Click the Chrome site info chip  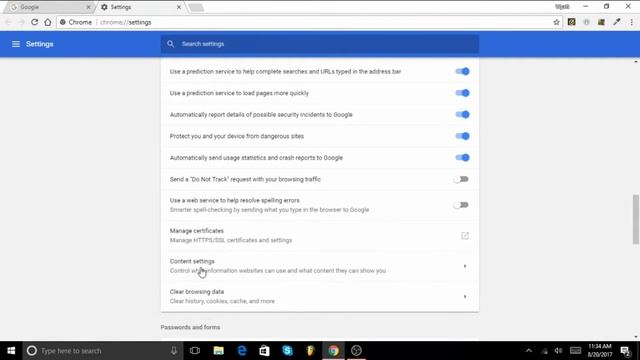(x=76, y=22)
